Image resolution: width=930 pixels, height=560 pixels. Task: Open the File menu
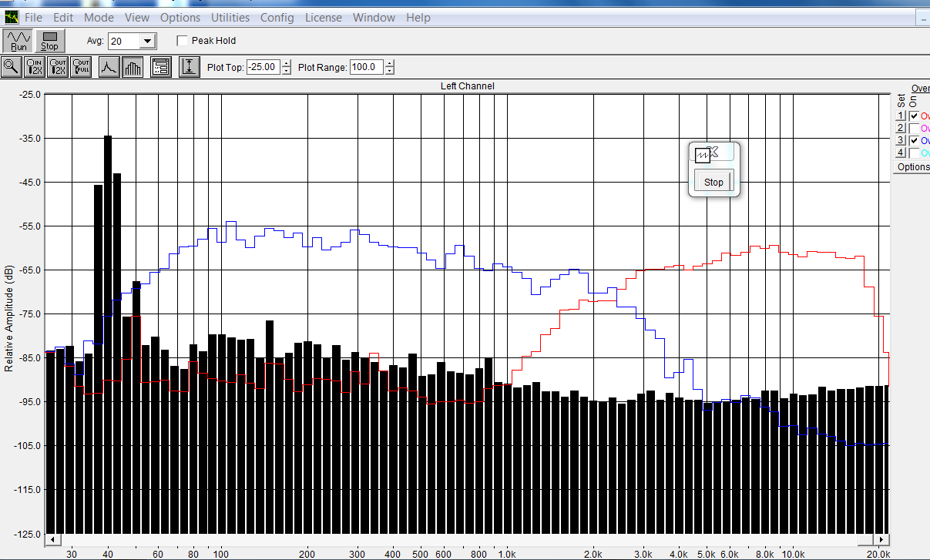[x=33, y=17]
